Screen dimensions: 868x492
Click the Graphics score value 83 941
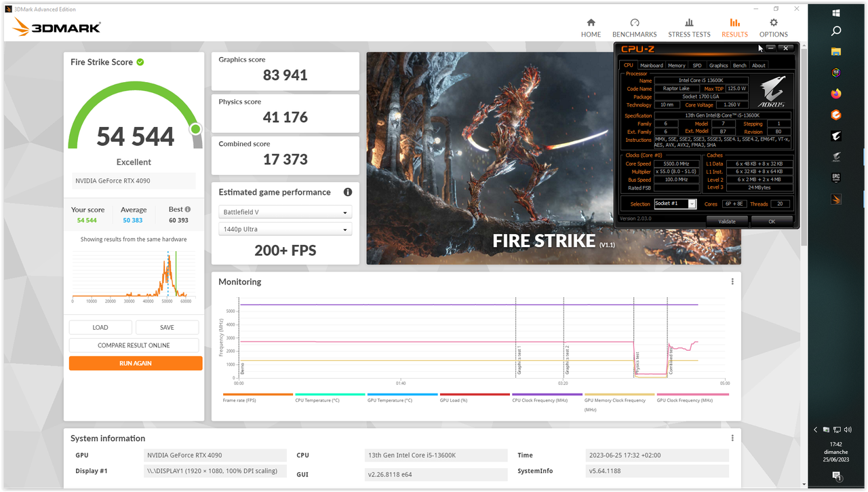pyautogui.click(x=285, y=75)
